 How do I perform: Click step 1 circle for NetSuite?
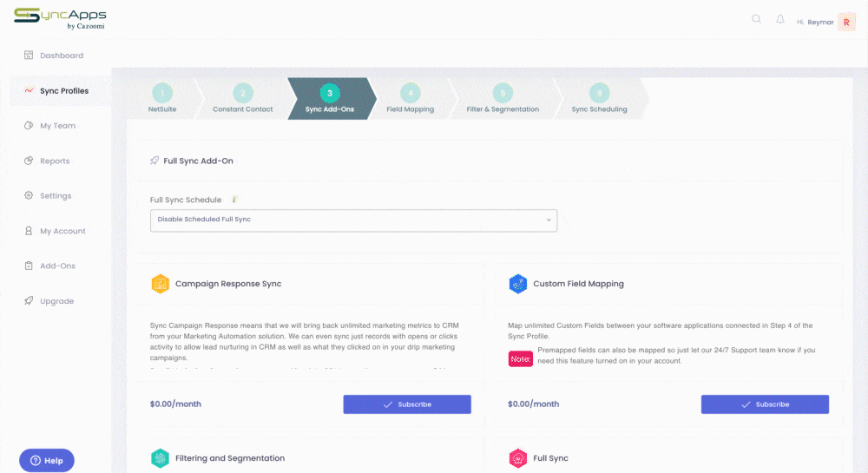[162, 93]
